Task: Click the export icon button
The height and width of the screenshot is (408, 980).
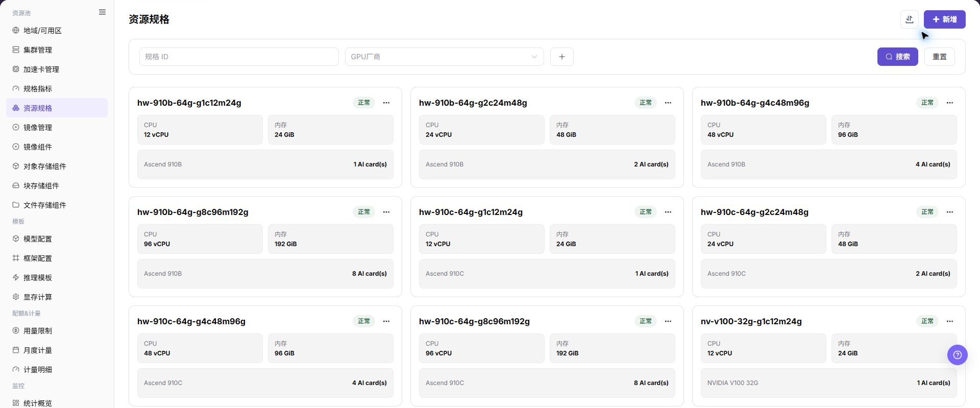Action: [x=910, y=19]
